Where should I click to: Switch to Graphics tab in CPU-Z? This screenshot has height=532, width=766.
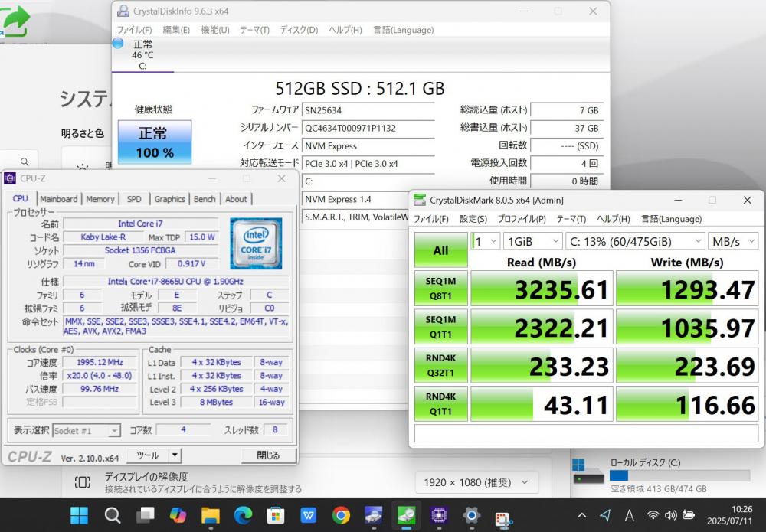pyautogui.click(x=169, y=199)
